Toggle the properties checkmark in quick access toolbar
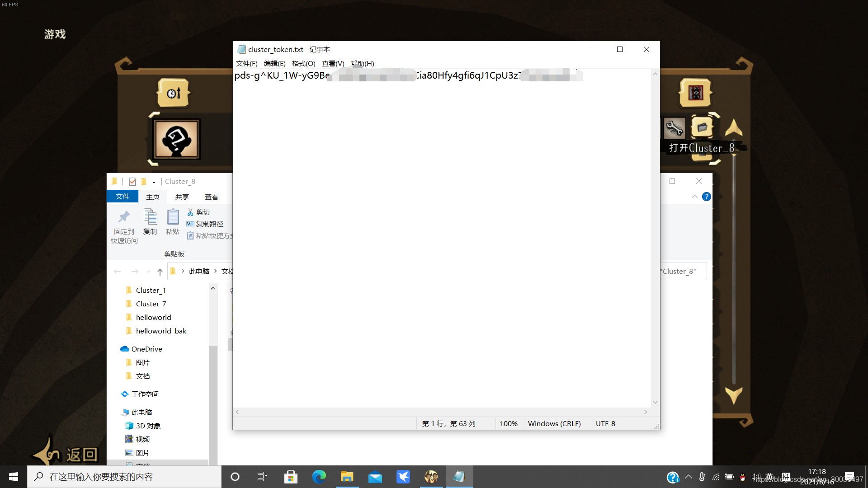Viewport: 868px width, 488px height. click(x=132, y=182)
